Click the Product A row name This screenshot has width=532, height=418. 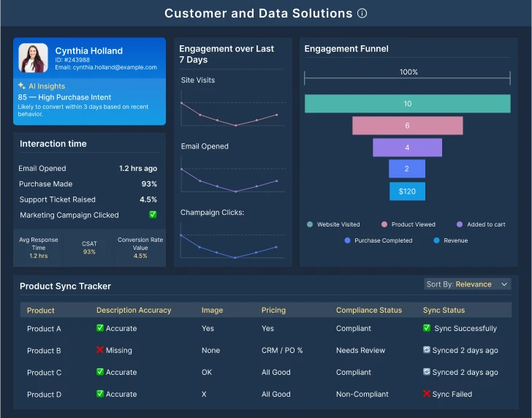pos(44,329)
